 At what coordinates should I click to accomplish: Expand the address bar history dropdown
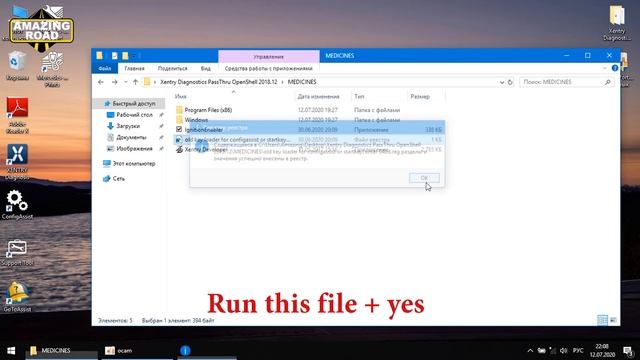point(502,82)
